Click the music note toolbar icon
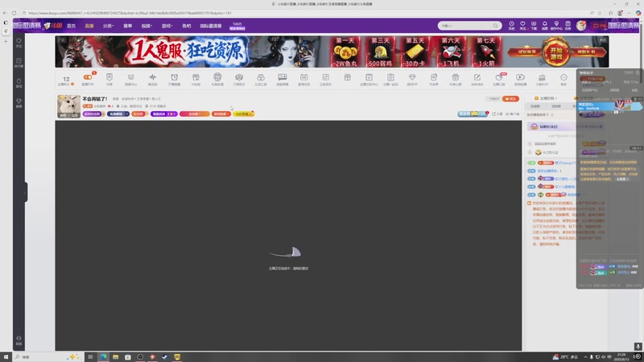Screen dimensions: 644x362 325,77
